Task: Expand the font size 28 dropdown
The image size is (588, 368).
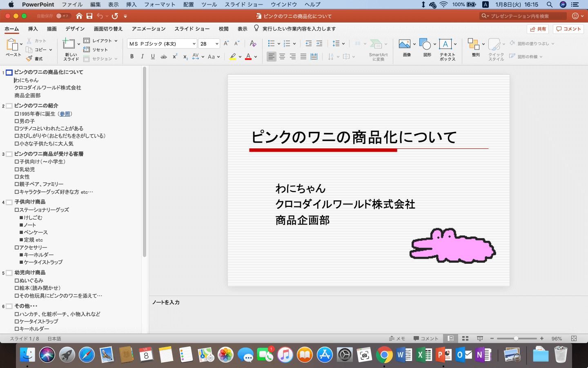Action: click(217, 44)
